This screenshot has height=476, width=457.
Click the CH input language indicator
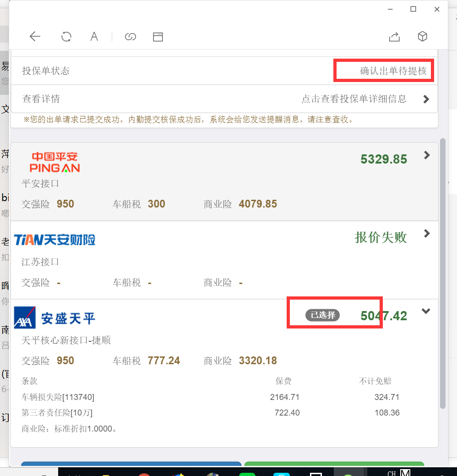[x=392, y=473]
